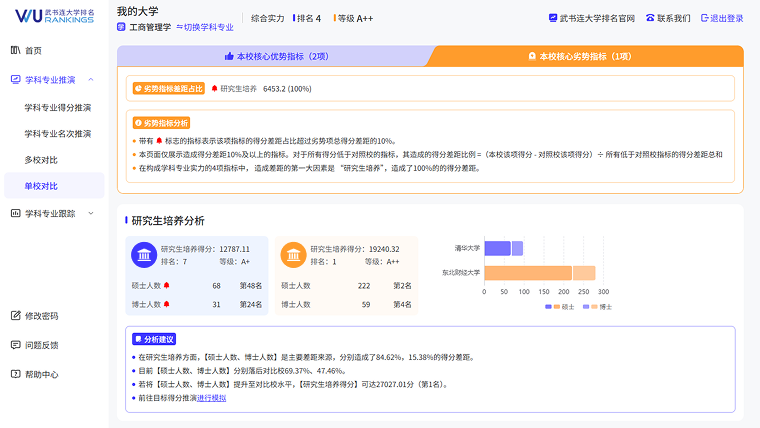This screenshot has height=428, width=760.
Task: Click the 问题反馈 message icon
Action: coord(16,345)
